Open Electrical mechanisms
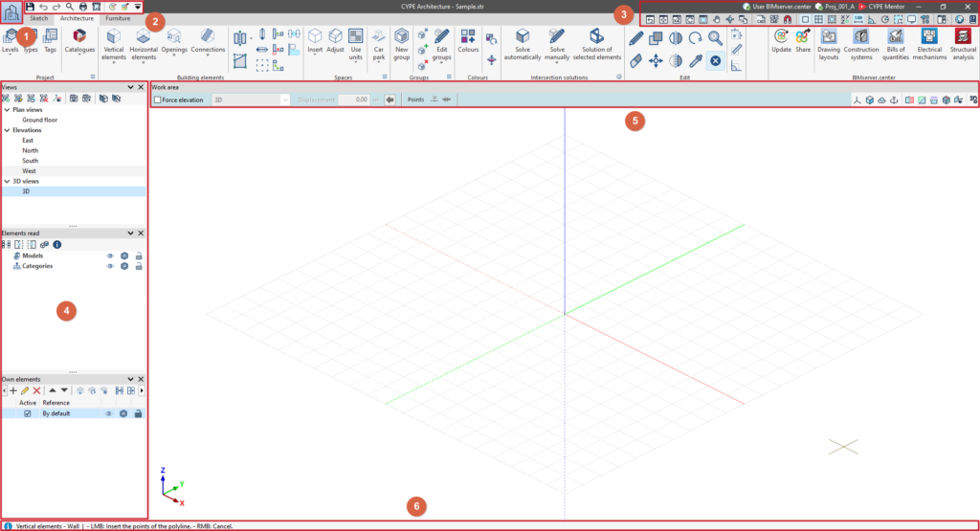The height and width of the screenshot is (531, 980). click(929, 44)
